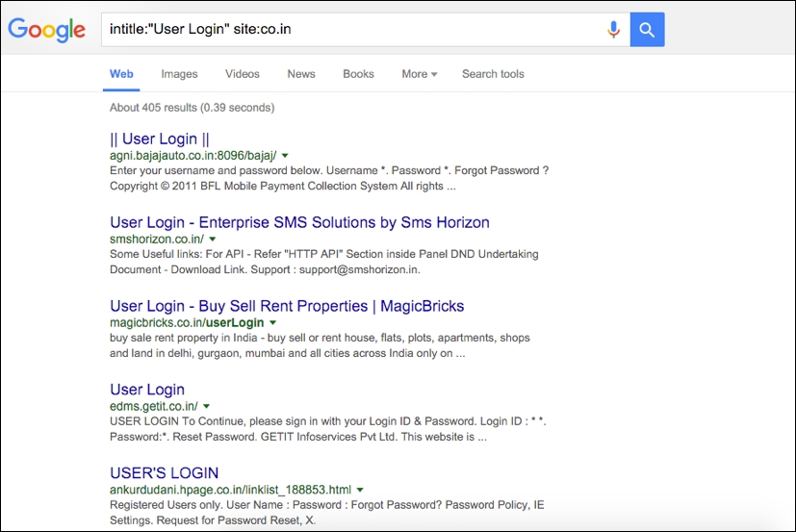Expand arrow beside edms.getit.co.in URL
This screenshot has height=532, width=796.
point(207,407)
